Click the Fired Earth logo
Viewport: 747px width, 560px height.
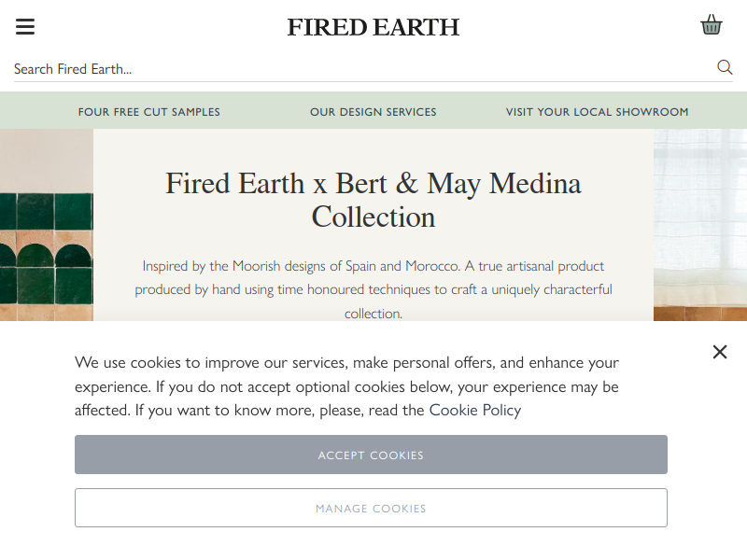tap(373, 27)
